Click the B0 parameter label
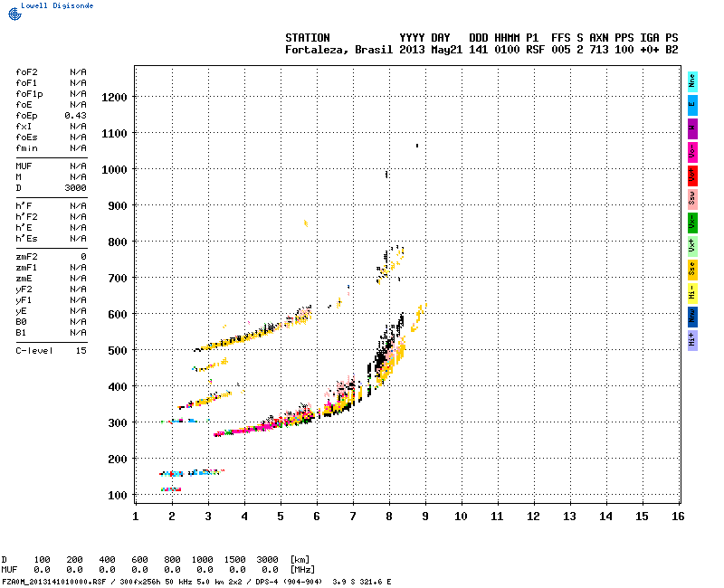The image size is (724, 588). pyautogui.click(x=21, y=322)
